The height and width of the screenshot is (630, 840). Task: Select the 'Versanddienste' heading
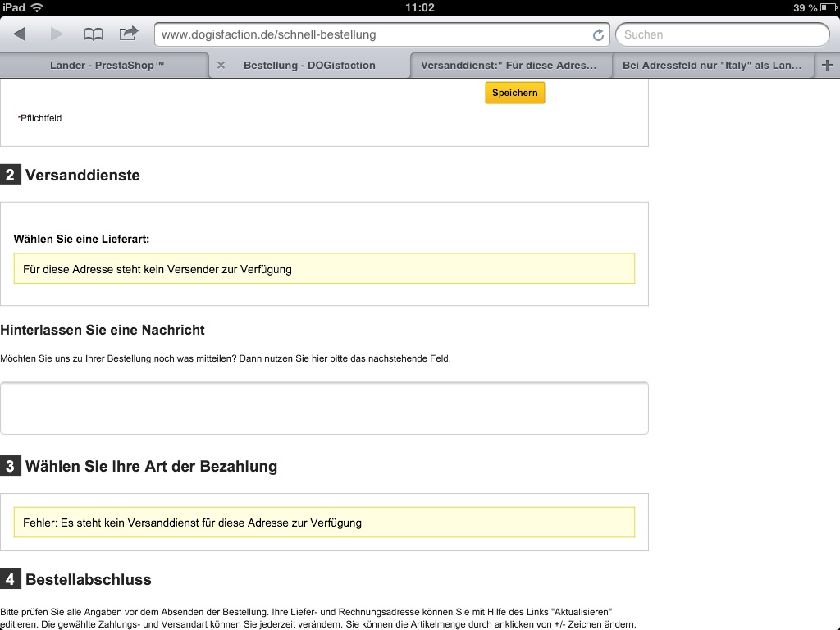[x=83, y=176]
